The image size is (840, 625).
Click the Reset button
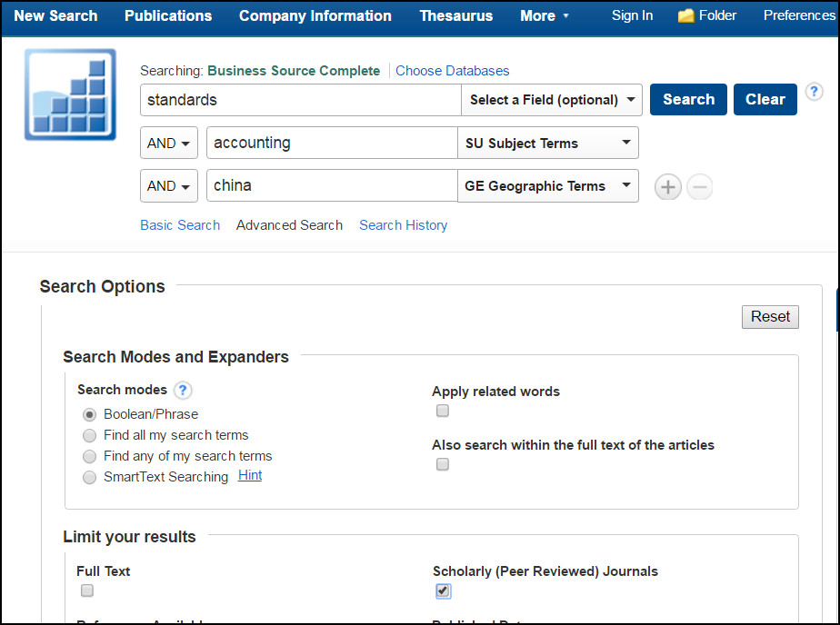click(x=770, y=317)
